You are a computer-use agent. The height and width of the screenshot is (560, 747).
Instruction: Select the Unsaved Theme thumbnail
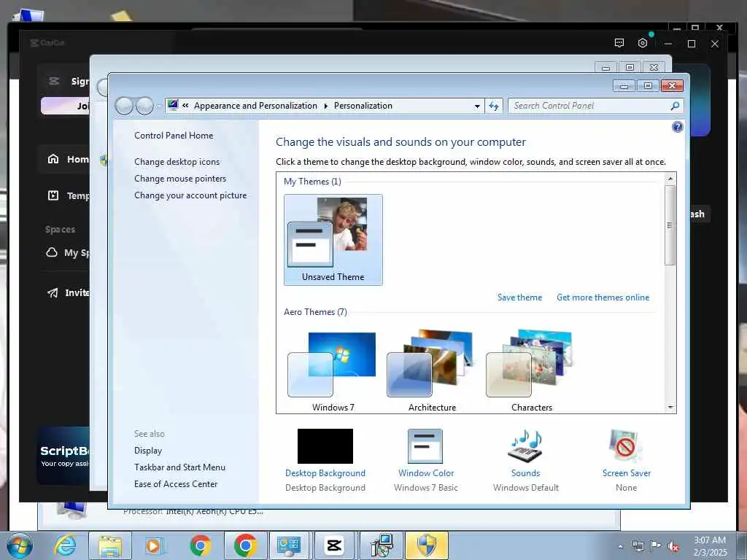tap(333, 239)
